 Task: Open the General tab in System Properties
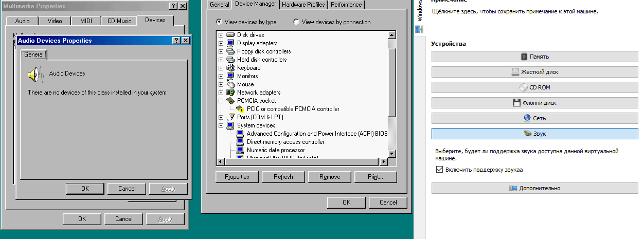tap(220, 5)
